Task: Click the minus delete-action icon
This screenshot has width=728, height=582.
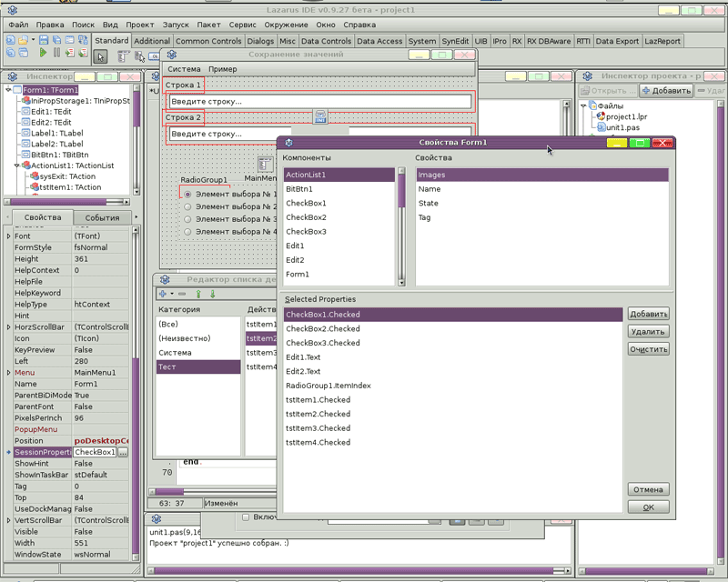Action: [182, 294]
